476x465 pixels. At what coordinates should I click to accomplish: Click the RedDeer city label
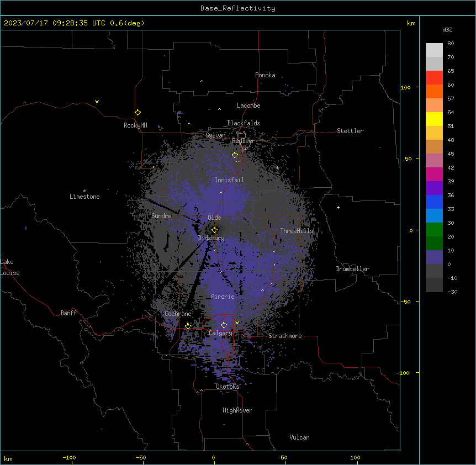[244, 141]
